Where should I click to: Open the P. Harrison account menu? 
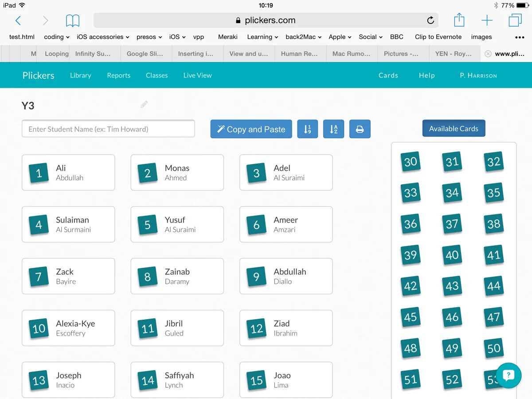(x=478, y=75)
